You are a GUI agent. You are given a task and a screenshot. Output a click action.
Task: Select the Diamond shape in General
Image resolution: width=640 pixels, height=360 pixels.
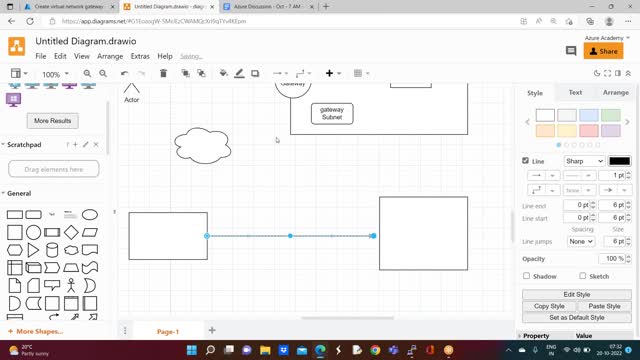[x=71, y=232]
